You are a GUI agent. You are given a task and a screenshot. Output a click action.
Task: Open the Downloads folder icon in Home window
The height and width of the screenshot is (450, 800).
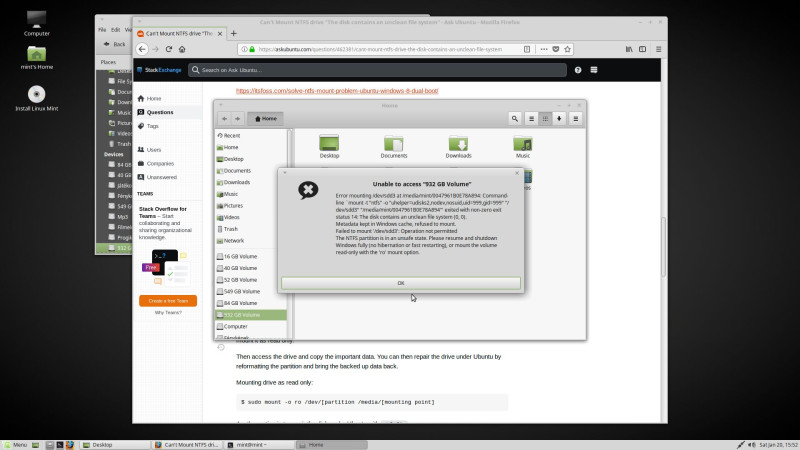point(458,146)
